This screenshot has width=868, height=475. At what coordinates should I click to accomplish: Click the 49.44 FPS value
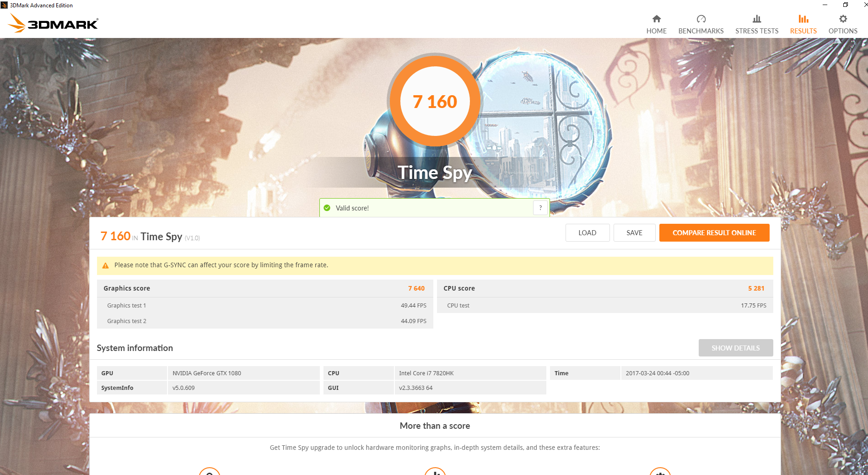tap(414, 305)
